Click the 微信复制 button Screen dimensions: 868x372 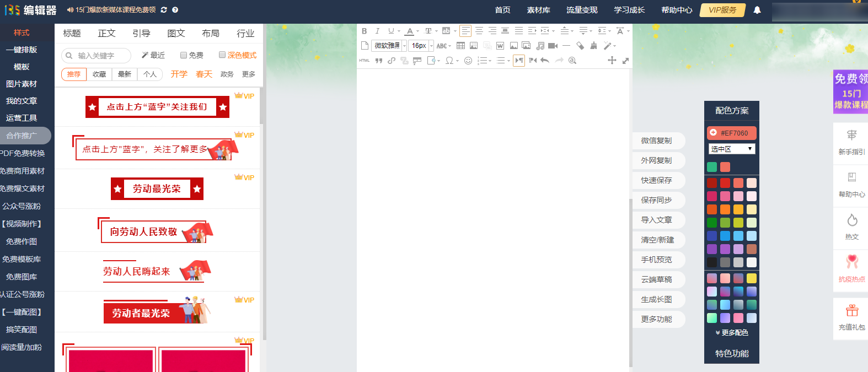tap(658, 141)
